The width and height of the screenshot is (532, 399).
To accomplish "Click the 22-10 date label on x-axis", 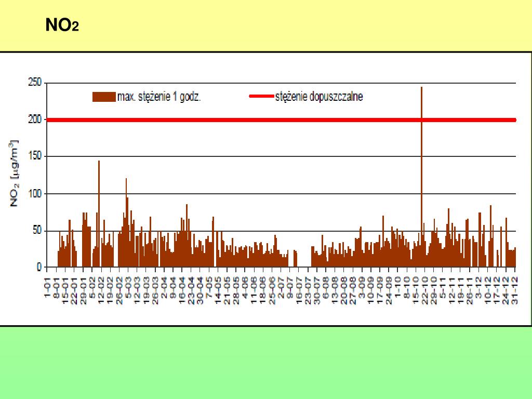I will coord(424,287).
